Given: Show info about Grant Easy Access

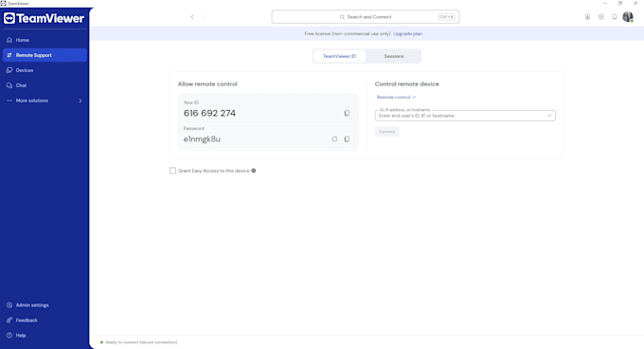Looking at the screenshot, I should pyautogui.click(x=254, y=171).
